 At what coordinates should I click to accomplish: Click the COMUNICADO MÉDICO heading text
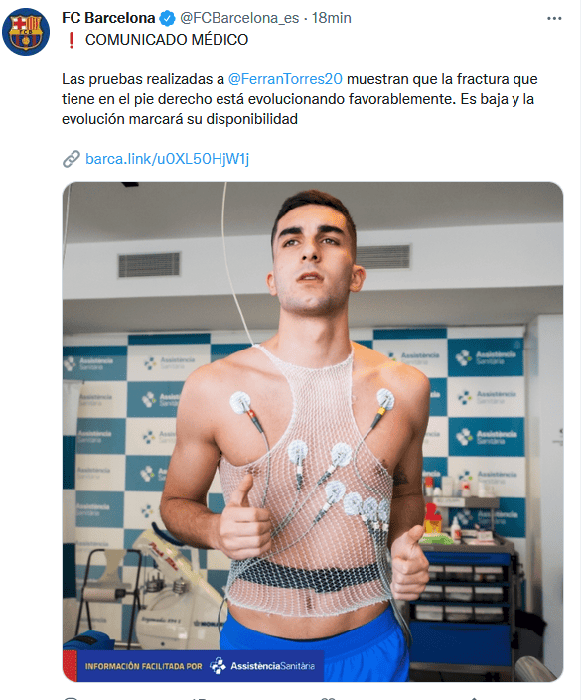point(167,40)
